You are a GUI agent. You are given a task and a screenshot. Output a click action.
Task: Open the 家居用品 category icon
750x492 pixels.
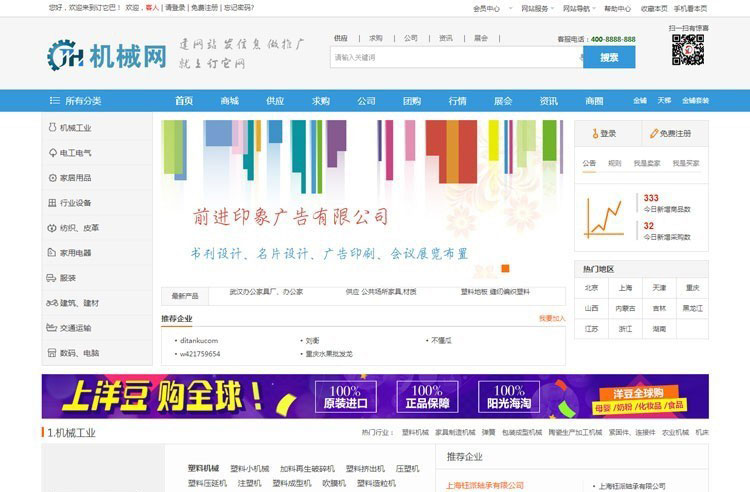click(53, 178)
